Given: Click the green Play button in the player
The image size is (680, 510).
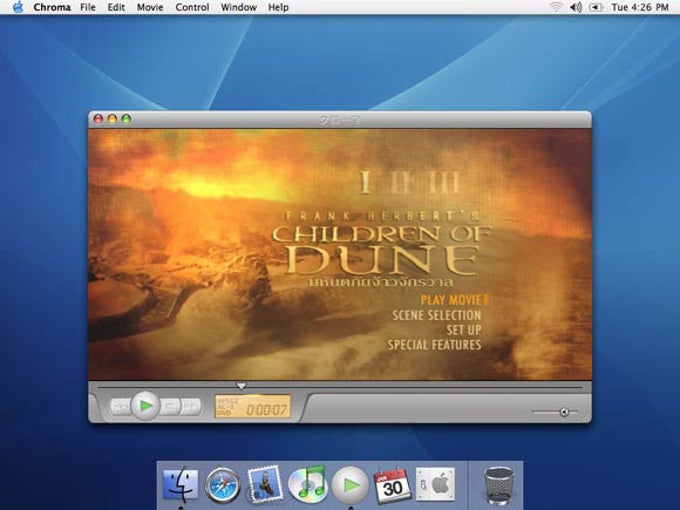Looking at the screenshot, I should click(145, 406).
